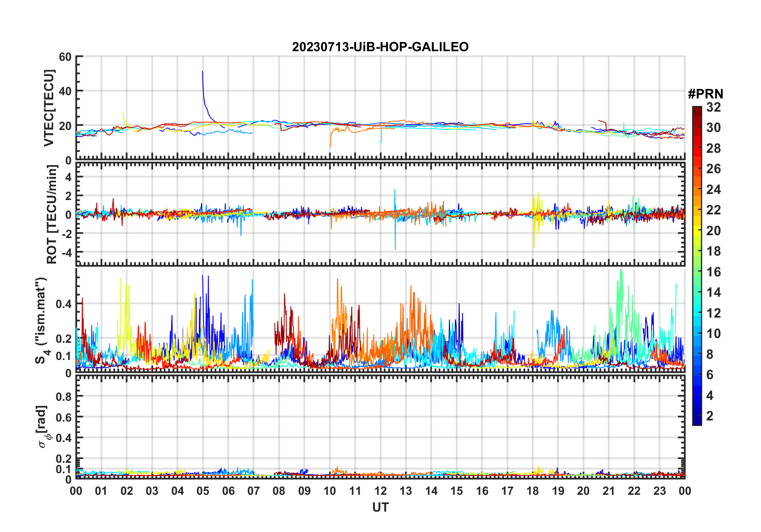Click the colorbar tick label 2
Screen dimensions: 761x532
(x=710, y=416)
